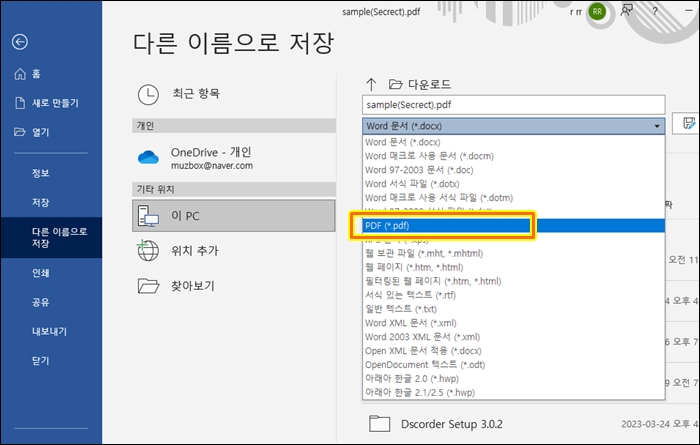Select 새로 만들기 in the sidebar

point(46,103)
